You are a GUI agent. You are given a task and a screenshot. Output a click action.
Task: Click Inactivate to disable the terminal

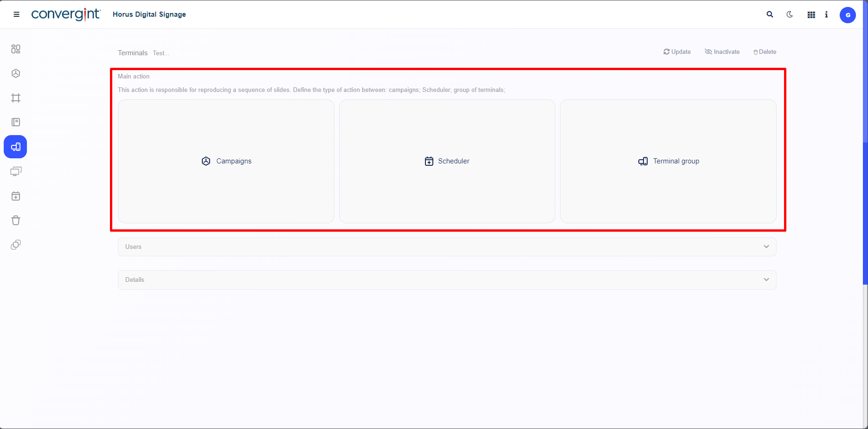(722, 52)
